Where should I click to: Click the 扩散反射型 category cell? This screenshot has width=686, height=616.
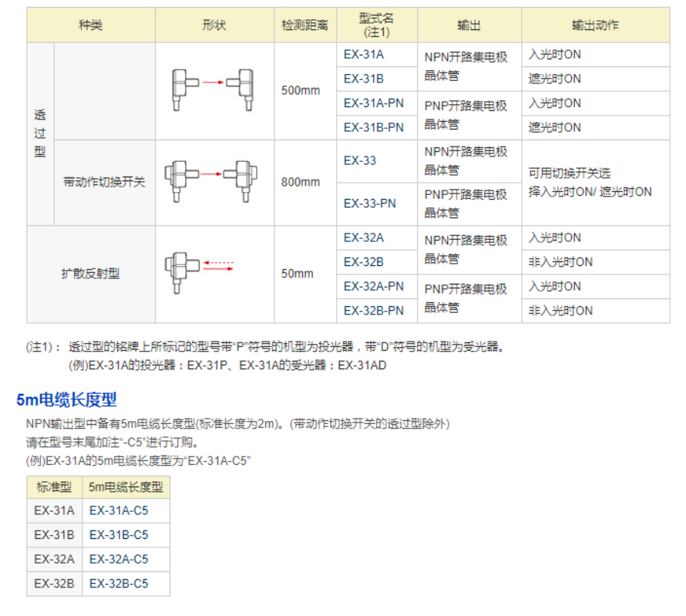pyautogui.click(x=91, y=273)
